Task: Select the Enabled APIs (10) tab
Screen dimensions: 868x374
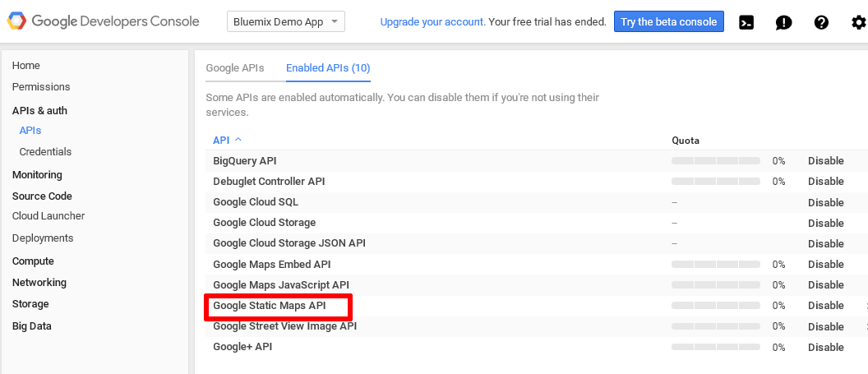Action: tap(328, 68)
